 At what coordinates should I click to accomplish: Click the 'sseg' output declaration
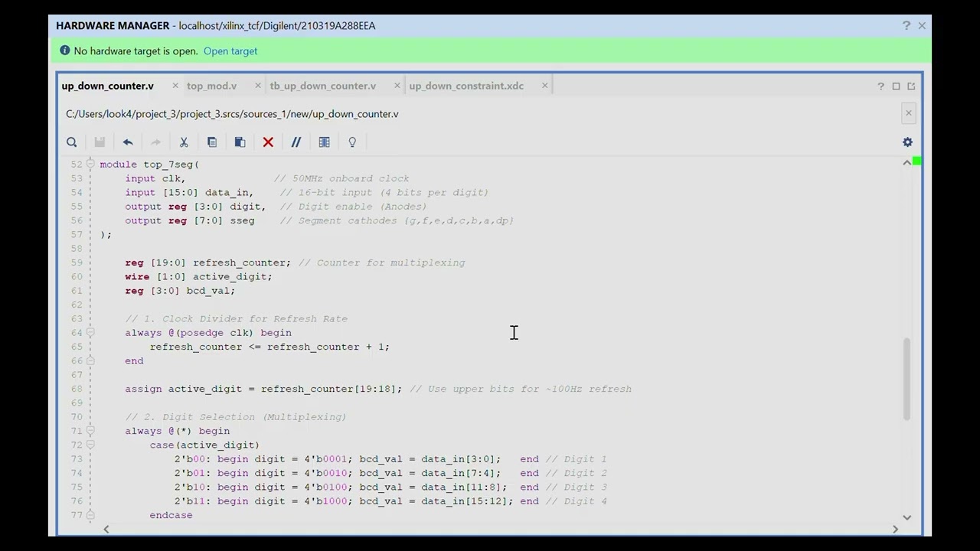point(242,220)
